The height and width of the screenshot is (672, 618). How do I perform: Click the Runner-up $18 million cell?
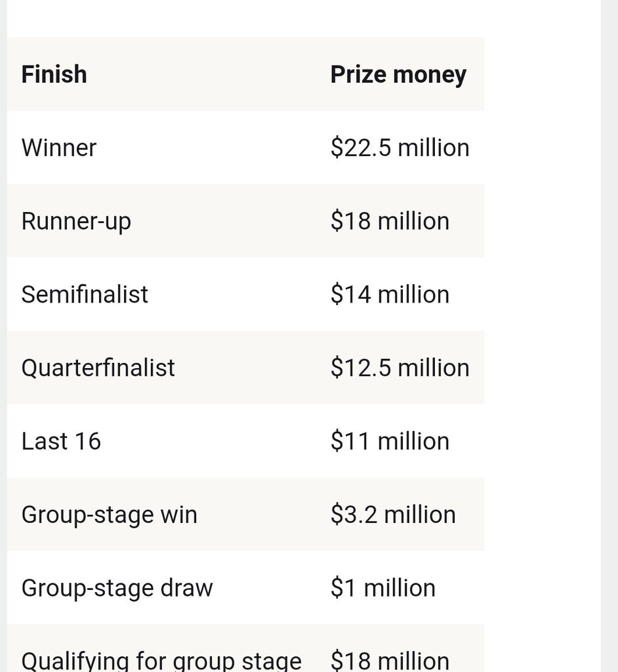(390, 221)
